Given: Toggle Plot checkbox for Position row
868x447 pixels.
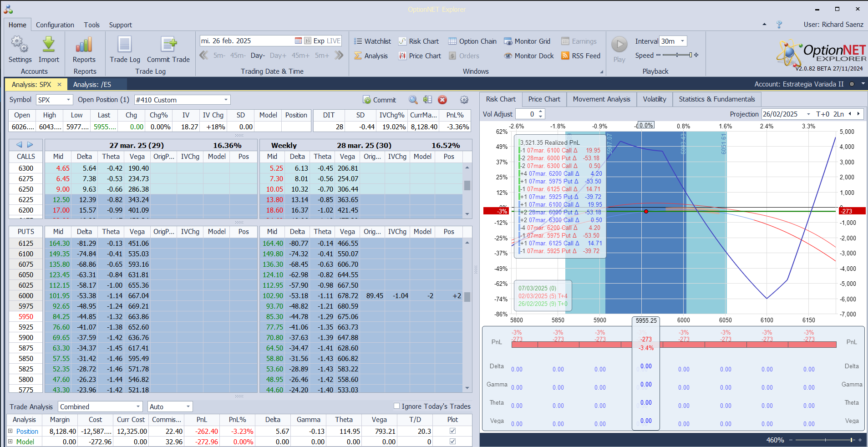Looking at the screenshot, I should click(452, 431).
